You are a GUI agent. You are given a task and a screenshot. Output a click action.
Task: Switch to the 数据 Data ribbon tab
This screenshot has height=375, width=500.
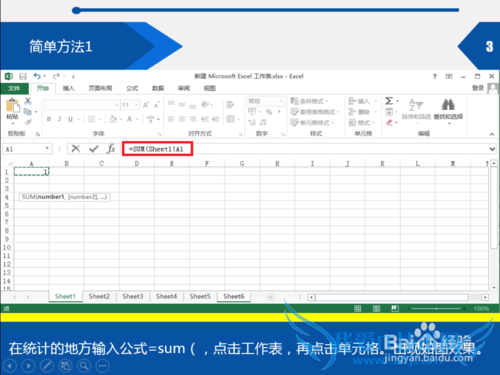158,88
